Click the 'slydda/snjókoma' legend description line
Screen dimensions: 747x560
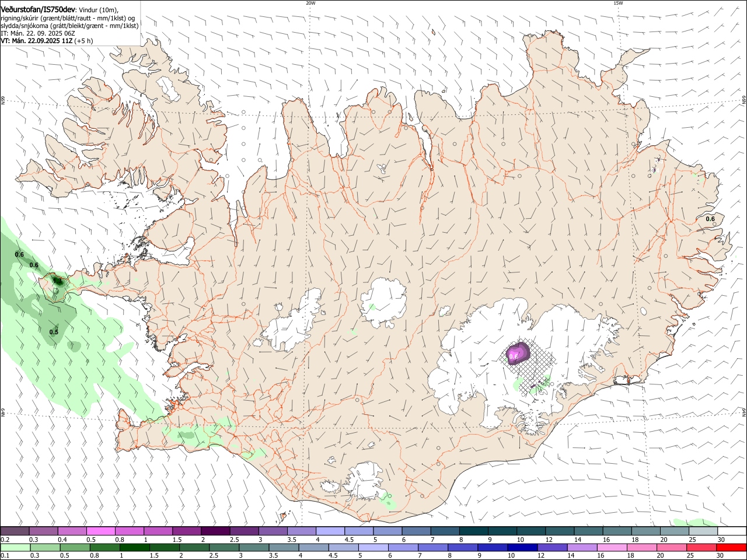[69, 26]
